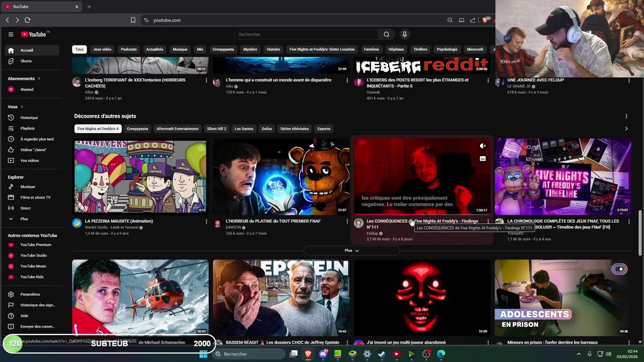The height and width of the screenshot is (362, 644).
Task: Show hidden system tray icons
Action: click(x=579, y=354)
